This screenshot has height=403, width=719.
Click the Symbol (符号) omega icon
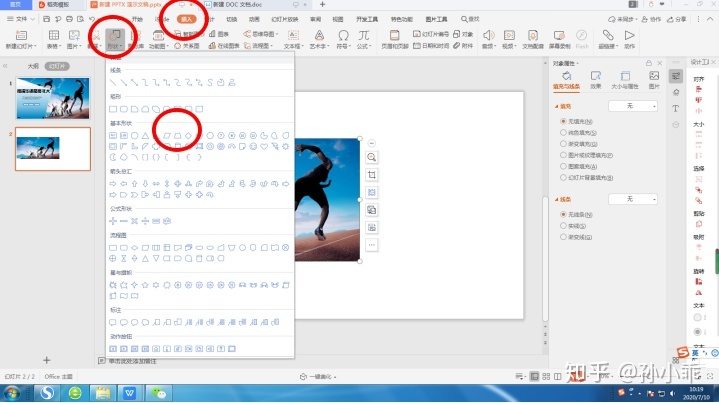343,35
